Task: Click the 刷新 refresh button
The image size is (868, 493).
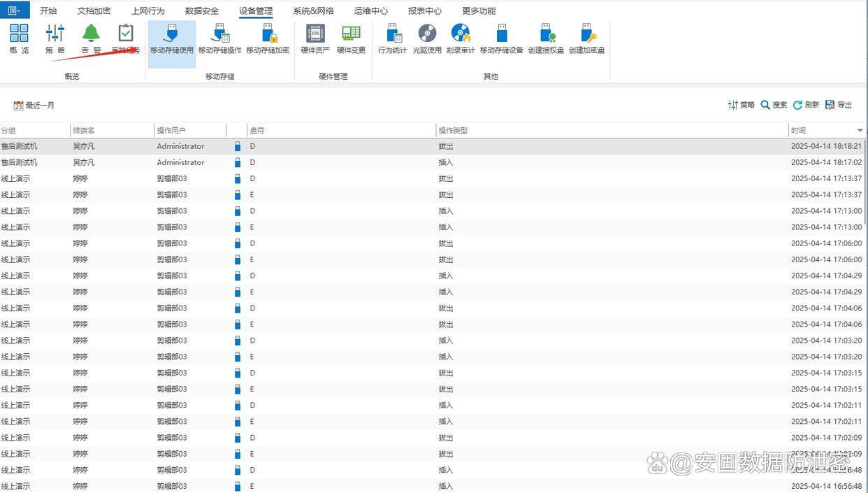Action: 806,105
